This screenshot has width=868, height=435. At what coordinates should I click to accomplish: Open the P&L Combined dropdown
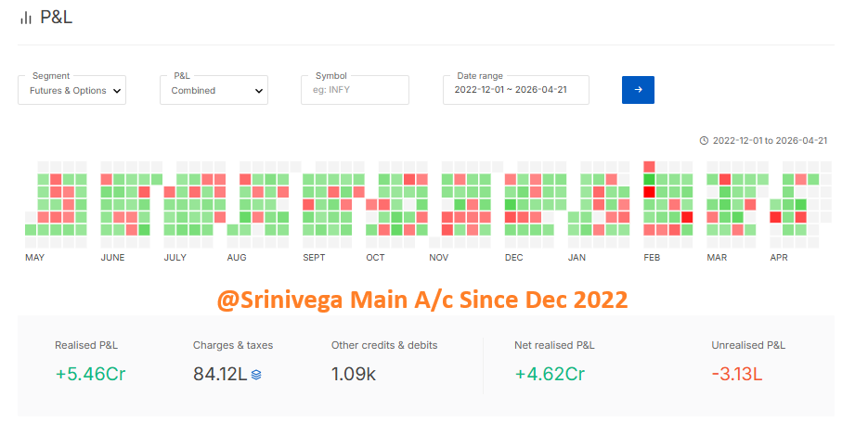pos(214,90)
